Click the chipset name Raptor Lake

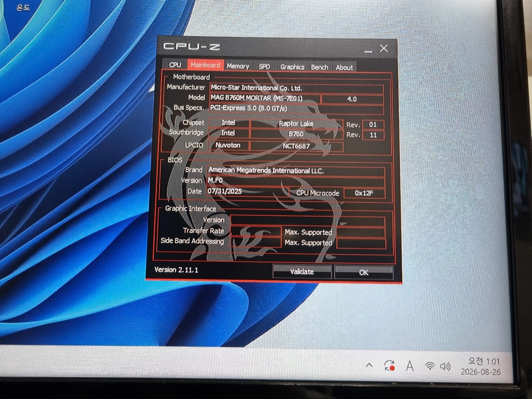[296, 124]
